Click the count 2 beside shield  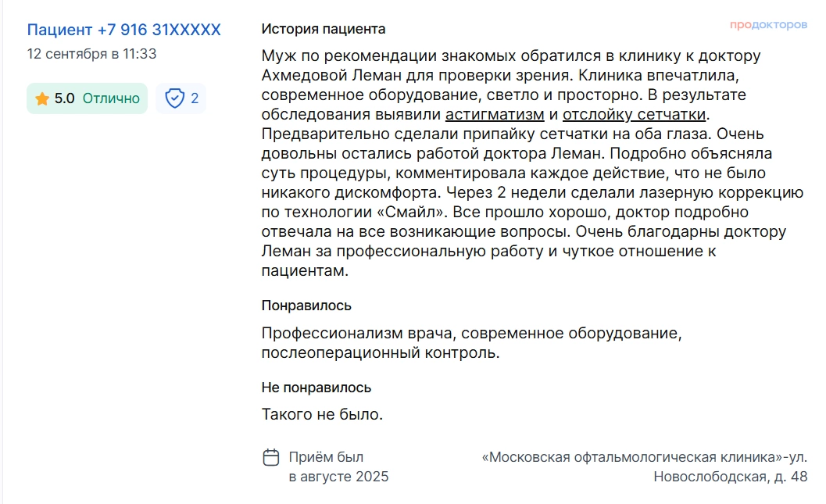tap(195, 98)
